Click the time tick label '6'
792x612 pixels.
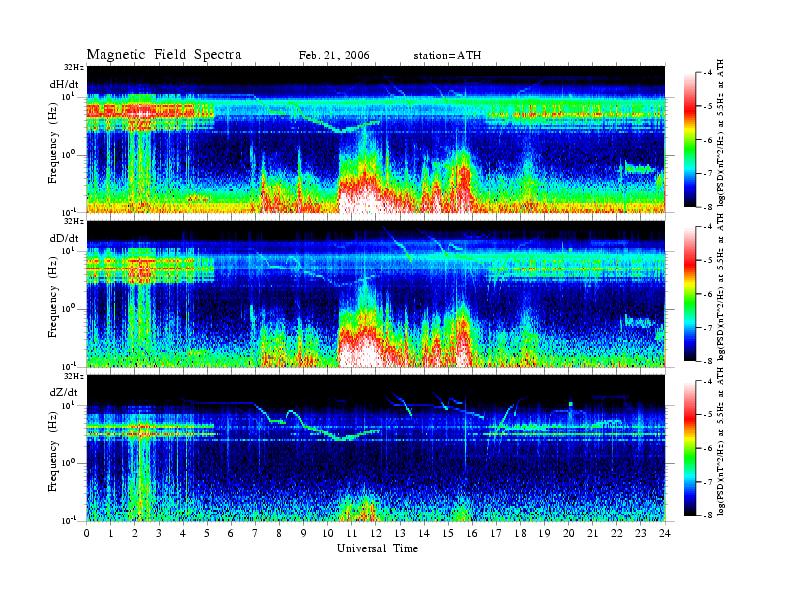(x=231, y=534)
